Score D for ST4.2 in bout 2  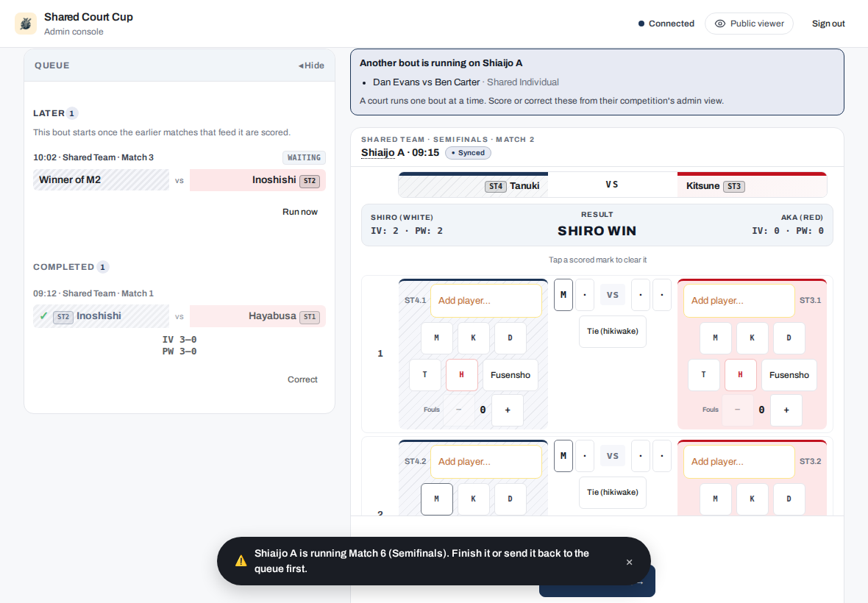[511, 499]
